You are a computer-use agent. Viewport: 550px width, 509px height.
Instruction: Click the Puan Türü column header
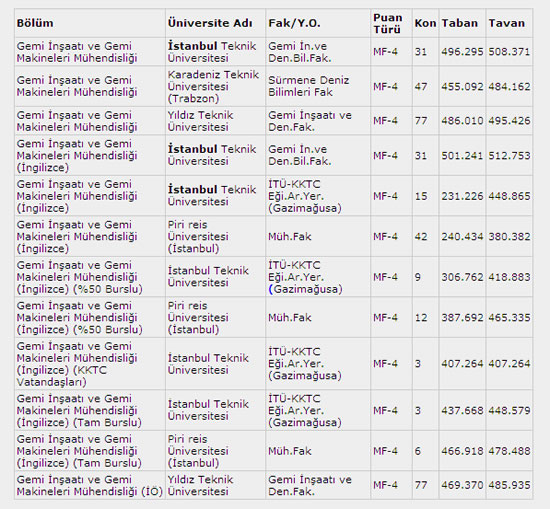[x=387, y=24]
